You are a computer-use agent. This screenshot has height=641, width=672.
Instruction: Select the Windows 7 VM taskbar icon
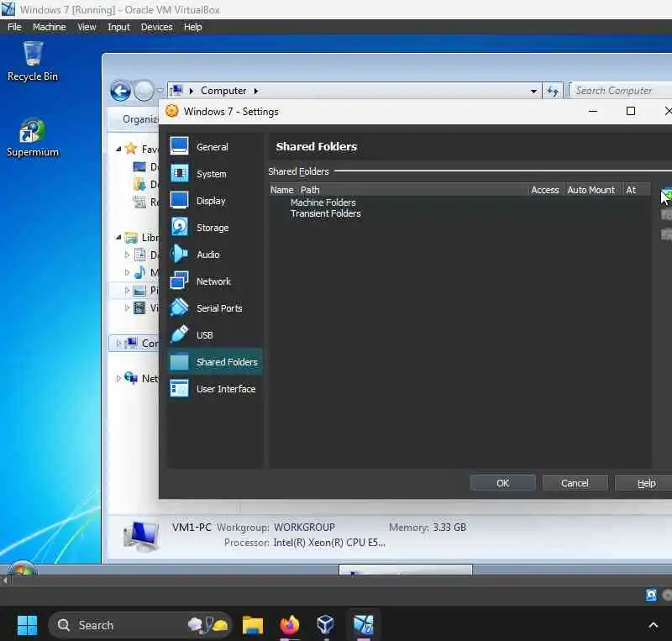(x=364, y=625)
